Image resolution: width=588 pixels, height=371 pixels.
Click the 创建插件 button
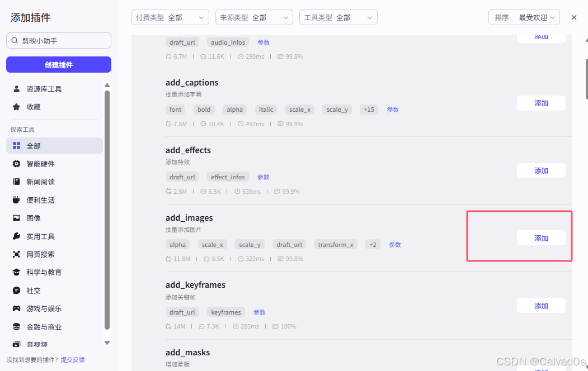(59, 65)
